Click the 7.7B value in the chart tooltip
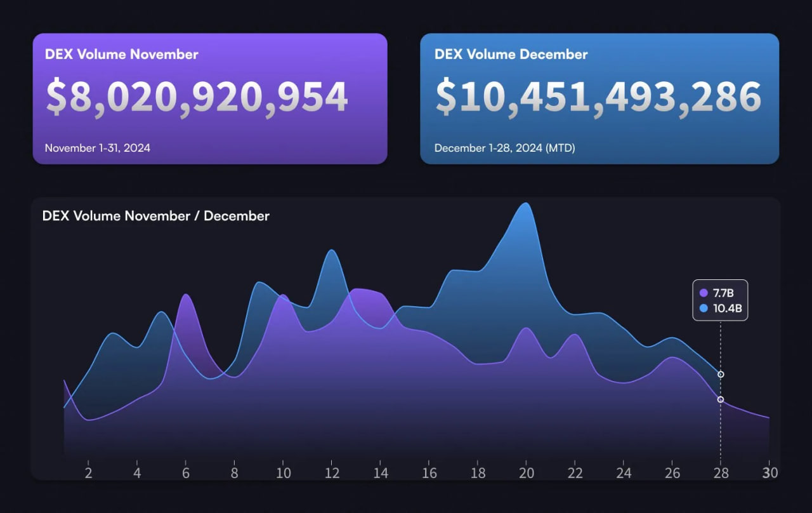 (723, 293)
